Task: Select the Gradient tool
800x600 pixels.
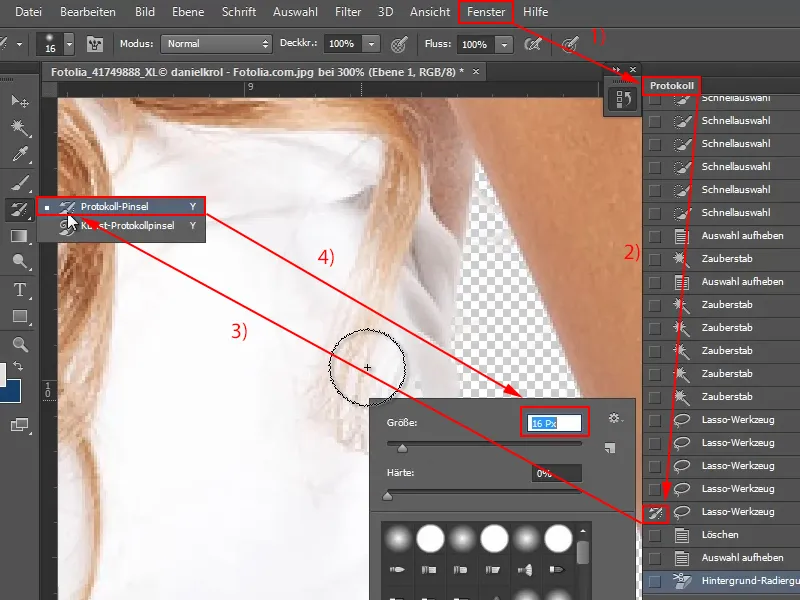Action: (19, 236)
